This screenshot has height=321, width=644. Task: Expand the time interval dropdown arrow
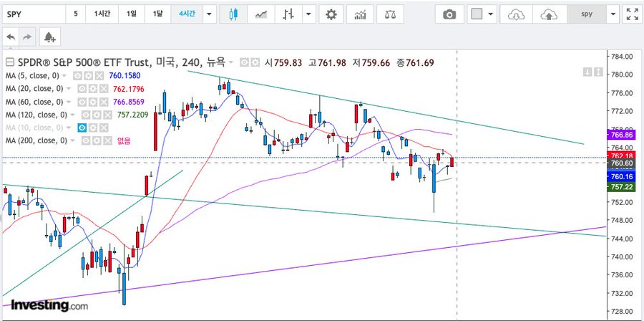[x=209, y=14]
